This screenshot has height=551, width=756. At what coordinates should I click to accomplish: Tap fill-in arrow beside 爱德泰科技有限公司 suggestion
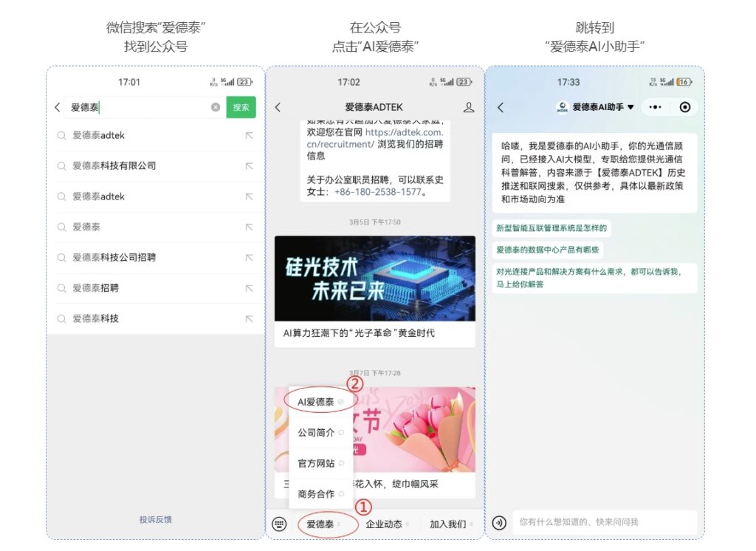click(x=249, y=166)
